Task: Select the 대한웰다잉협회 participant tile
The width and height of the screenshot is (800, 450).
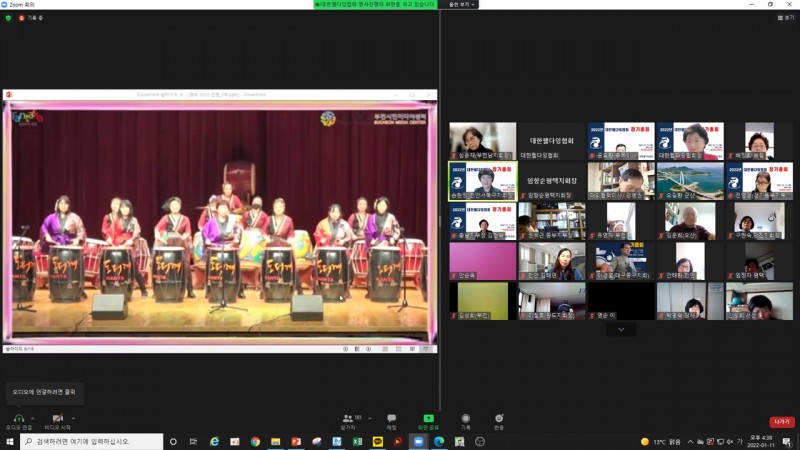Action: pos(551,141)
